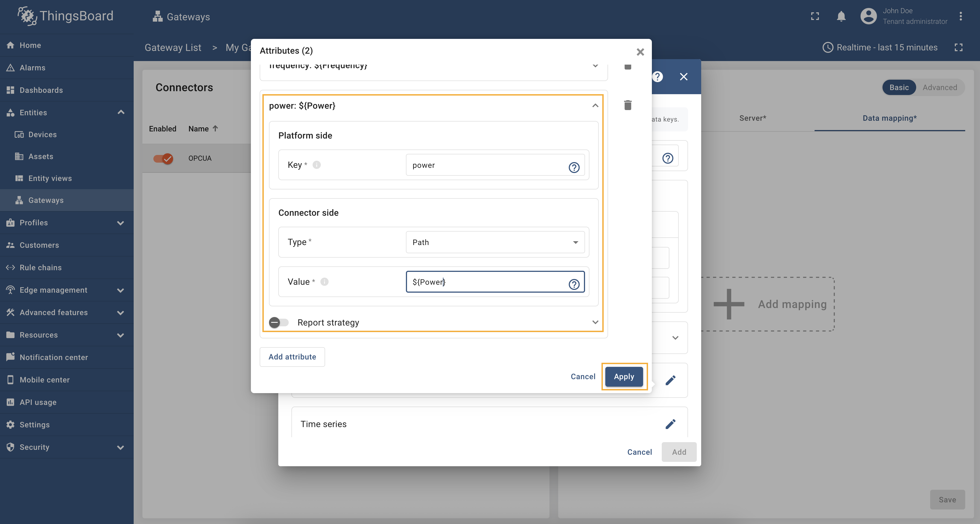Image resolution: width=980 pixels, height=524 pixels.
Task: Click the Add mapping plus icon
Action: tap(729, 304)
